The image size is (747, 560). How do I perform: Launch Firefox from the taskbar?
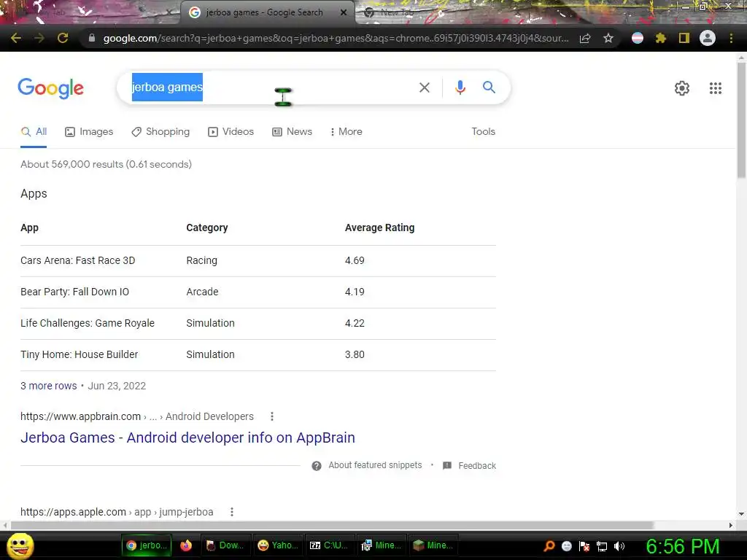[x=186, y=545]
